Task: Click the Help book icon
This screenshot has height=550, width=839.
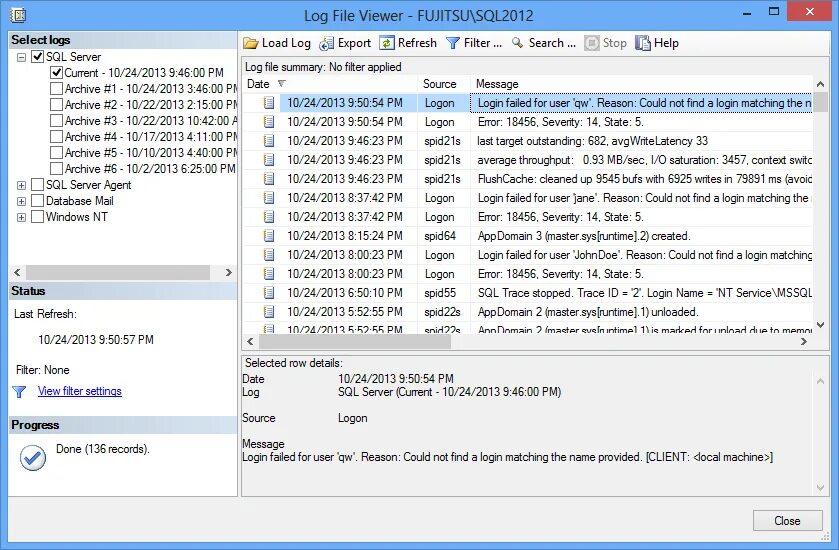Action: (643, 43)
